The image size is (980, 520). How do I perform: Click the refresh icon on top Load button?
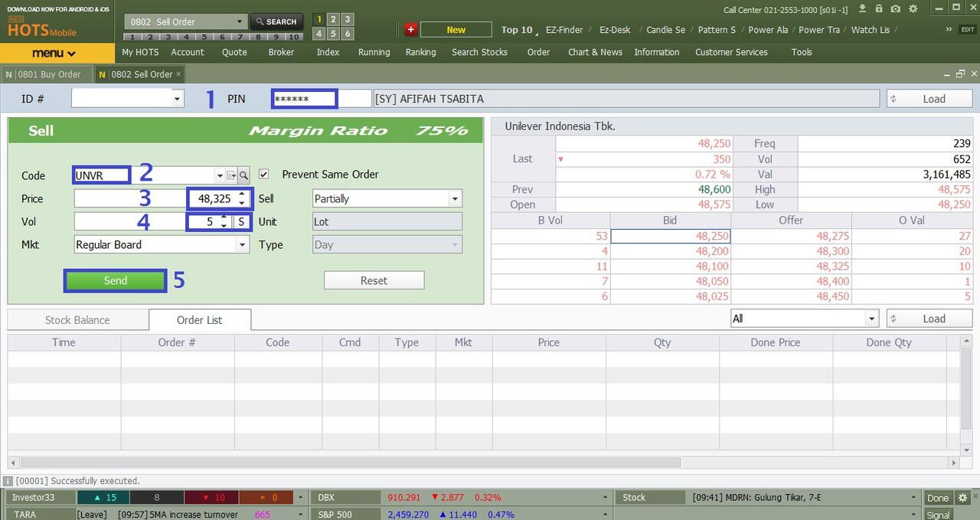click(x=893, y=99)
